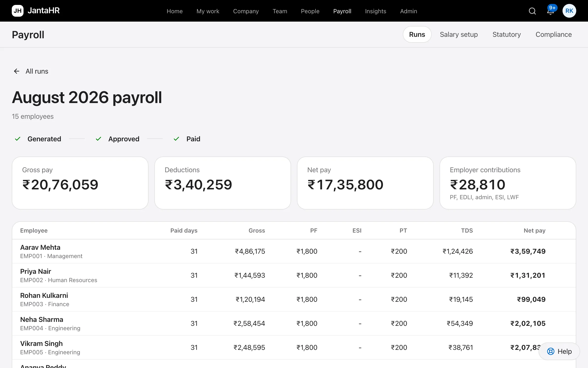This screenshot has height=368, width=588.
Task: Open the Admin menu item
Action: (x=408, y=11)
